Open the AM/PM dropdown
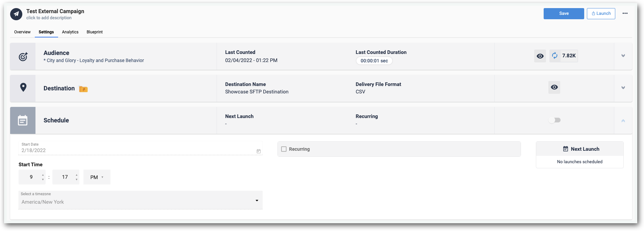This screenshot has width=644, height=231. pyautogui.click(x=97, y=177)
